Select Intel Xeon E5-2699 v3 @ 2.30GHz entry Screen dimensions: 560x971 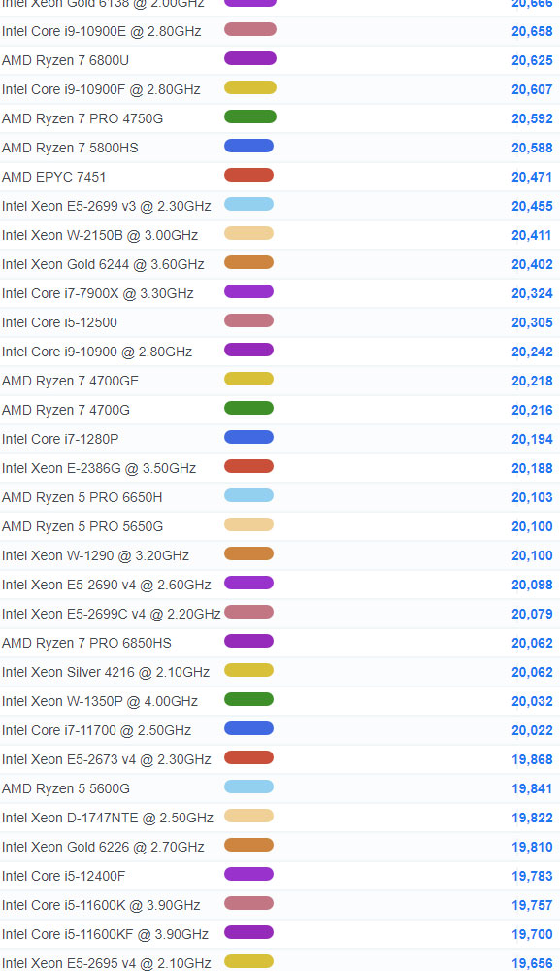tap(107, 206)
